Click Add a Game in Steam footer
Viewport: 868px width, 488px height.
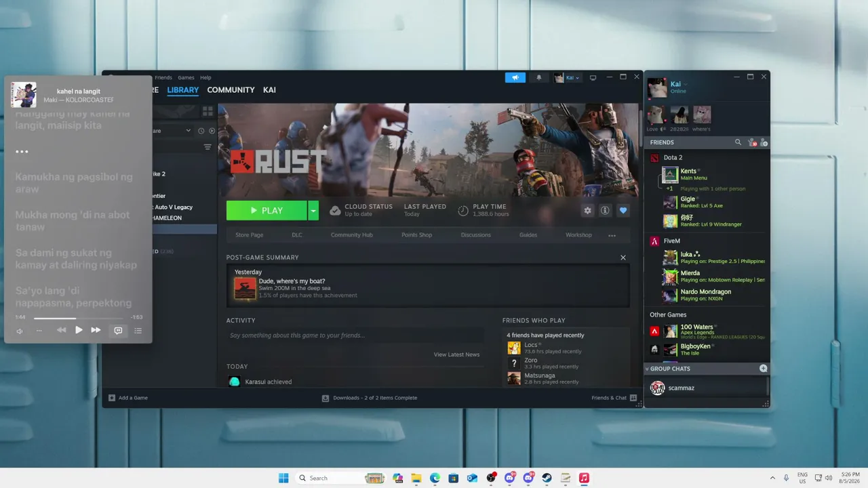[128, 398]
